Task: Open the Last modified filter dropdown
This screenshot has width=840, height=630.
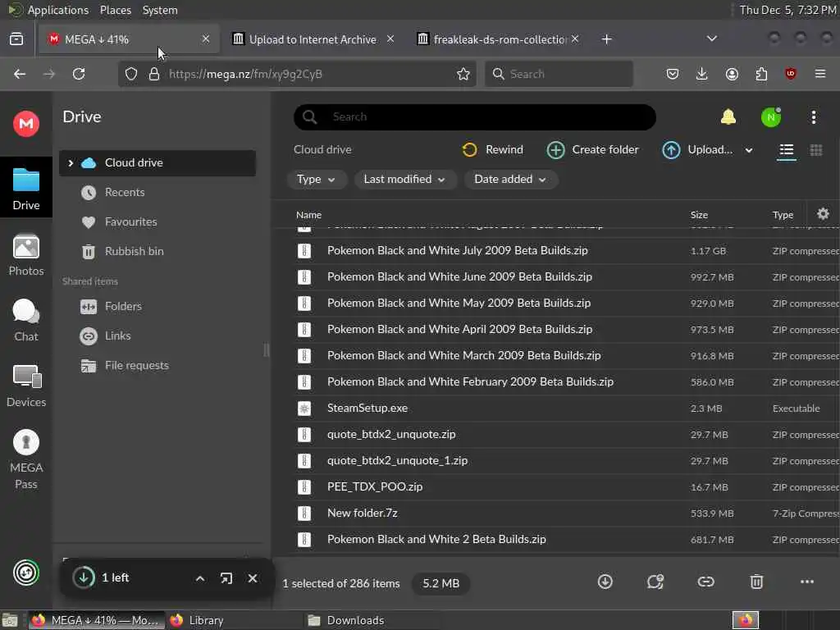Action: coord(404,180)
